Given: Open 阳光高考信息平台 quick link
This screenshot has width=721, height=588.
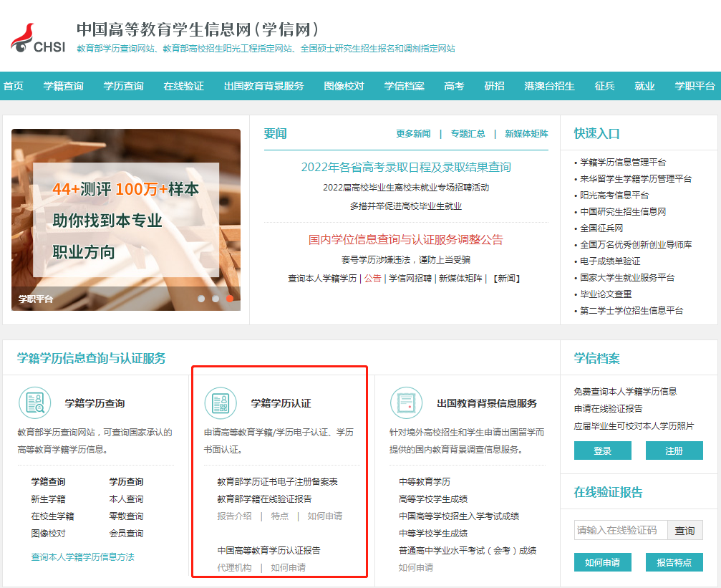Looking at the screenshot, I should click(614, 195).
